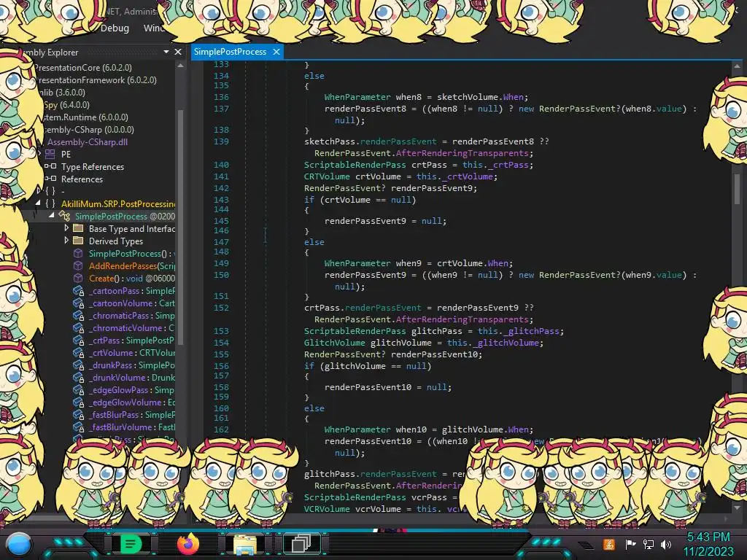
Task: Open the green notes app in taskbar
Action: pyautogui.click(x=131, y=544)
